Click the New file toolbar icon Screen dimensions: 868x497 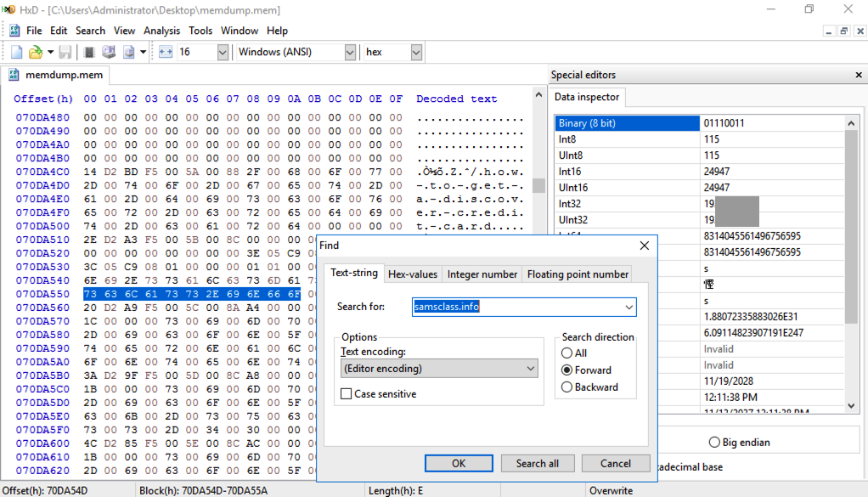tap(16, 52)
